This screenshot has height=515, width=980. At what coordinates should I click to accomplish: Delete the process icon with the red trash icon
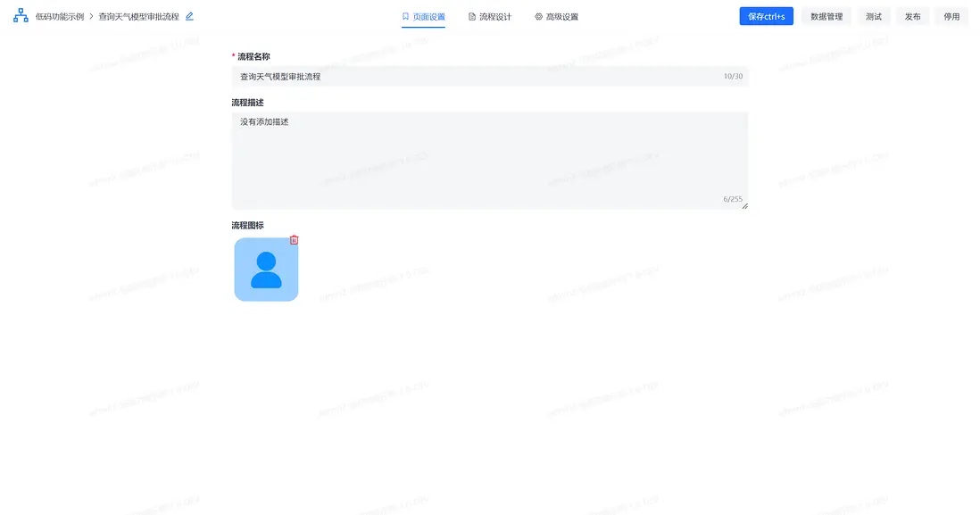click(294, 240)
